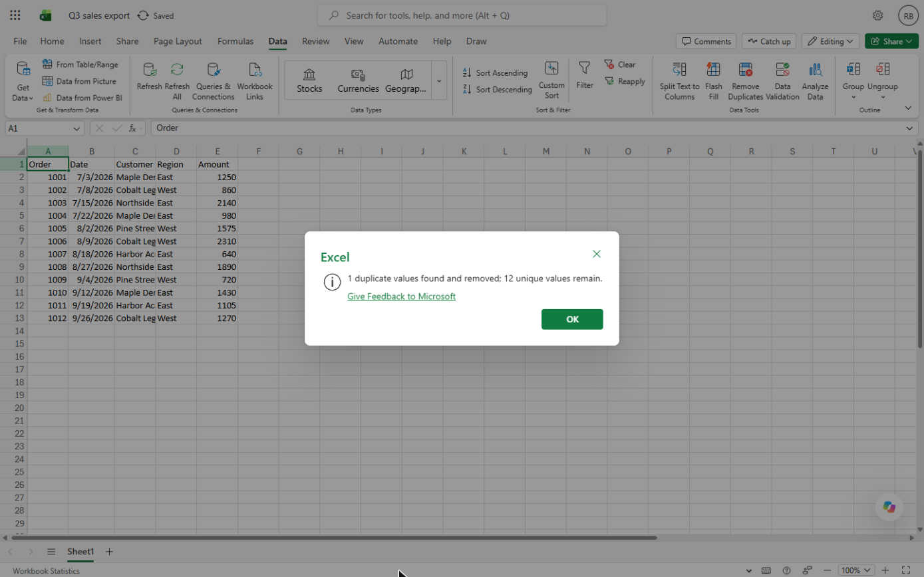Select the Stocks data type
This screenshot has height=577, width=924.
(309, 80)
